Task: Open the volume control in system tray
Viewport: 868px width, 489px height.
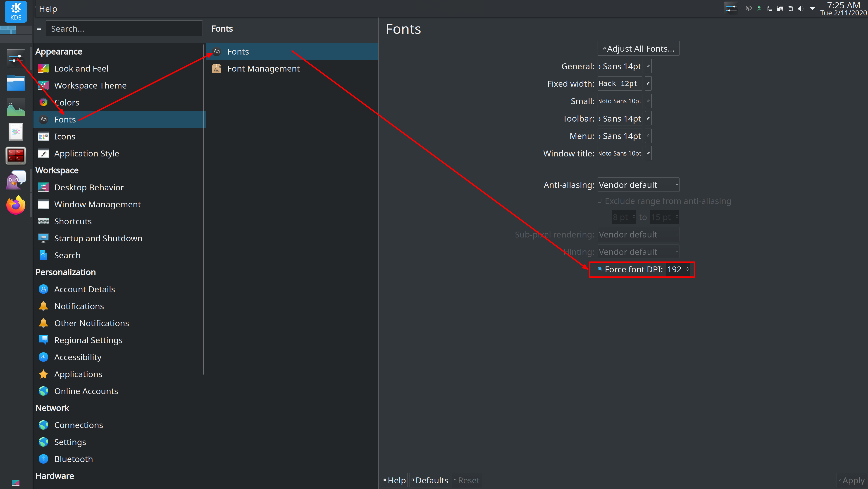Action: [x=801, y=8]
